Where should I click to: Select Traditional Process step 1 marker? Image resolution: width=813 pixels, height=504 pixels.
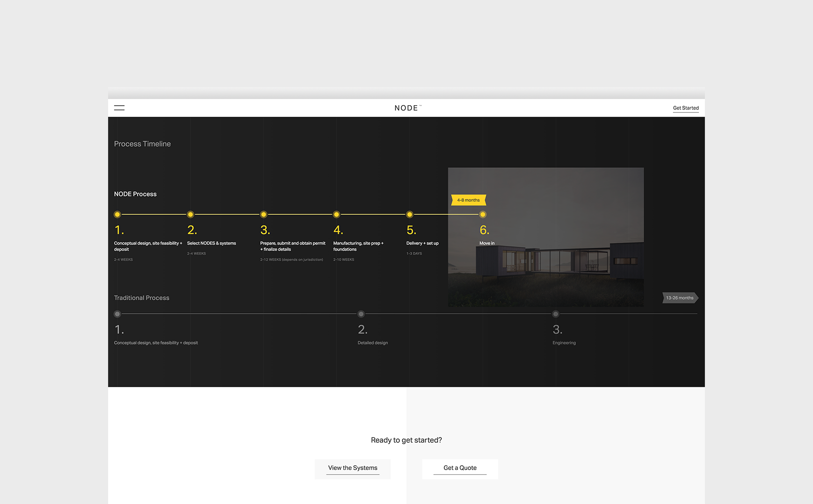pyautogui.click(x=117, y=314)
